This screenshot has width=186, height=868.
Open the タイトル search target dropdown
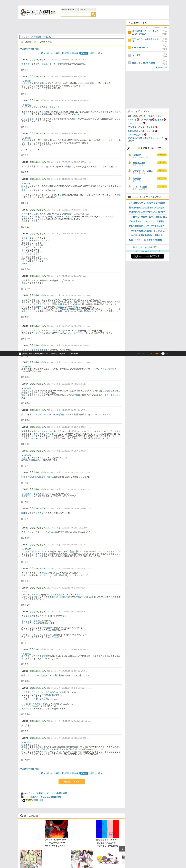(x=88, y=10)
